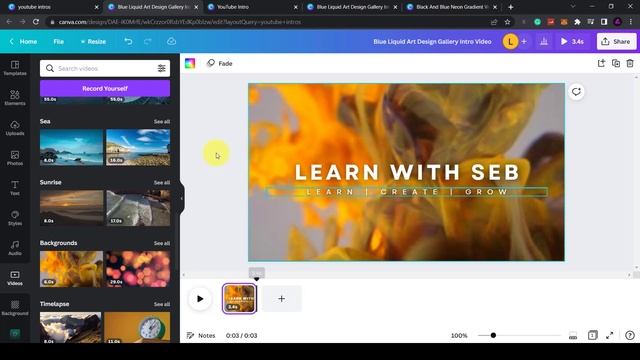Select the 17.0s Sunrise waves video

point(138,208)
